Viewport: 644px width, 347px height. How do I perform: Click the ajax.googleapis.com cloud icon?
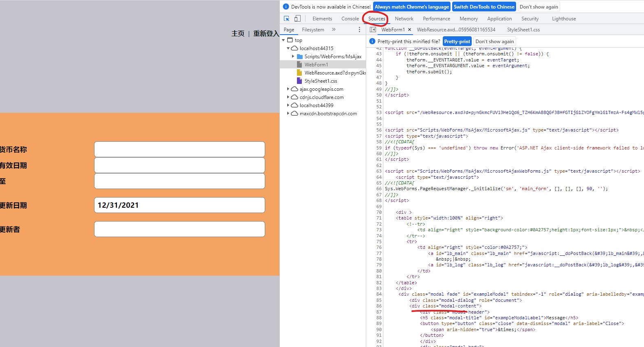(295, 89)
